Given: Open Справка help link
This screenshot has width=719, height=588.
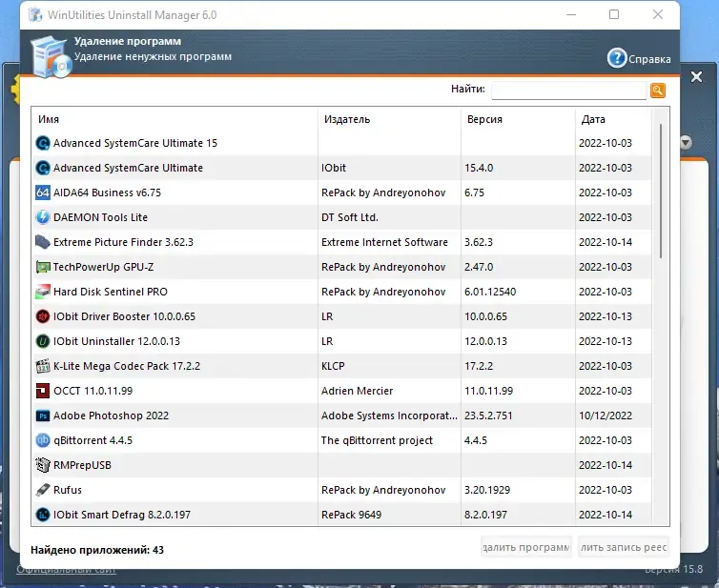Looking at the screenshot, I should point(649,59).
